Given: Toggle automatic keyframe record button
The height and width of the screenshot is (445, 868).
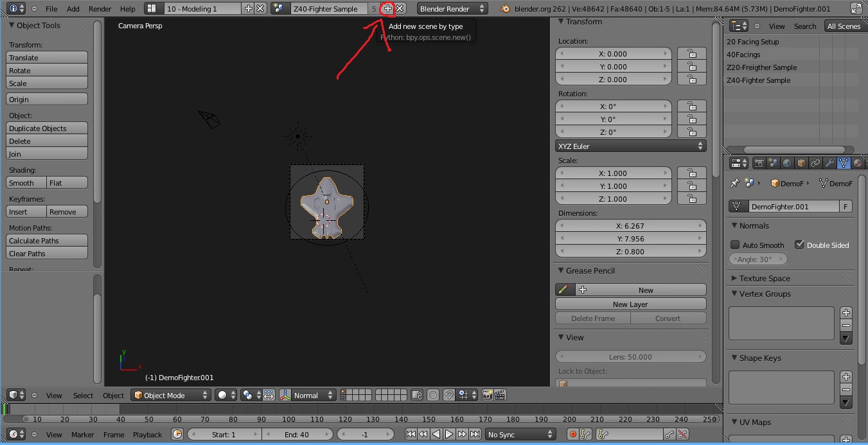Looking at the screenshot, I should click(x=572, y=435).
